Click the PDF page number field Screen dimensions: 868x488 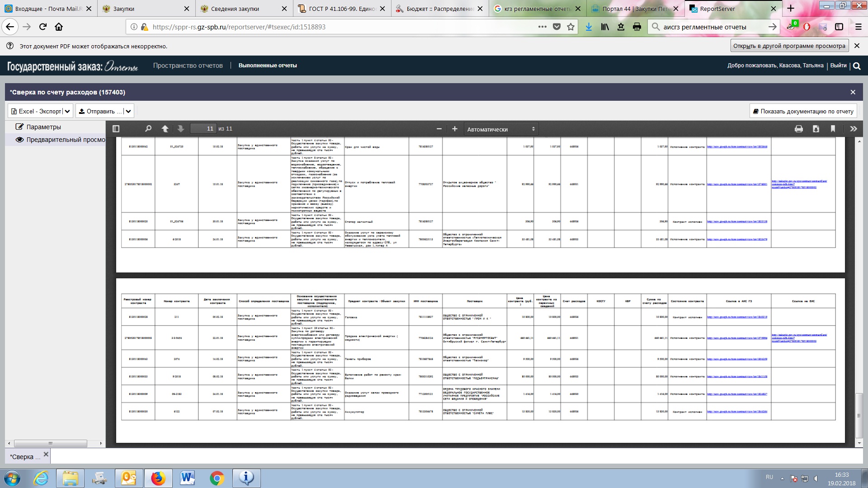click(x=203, y=129)
